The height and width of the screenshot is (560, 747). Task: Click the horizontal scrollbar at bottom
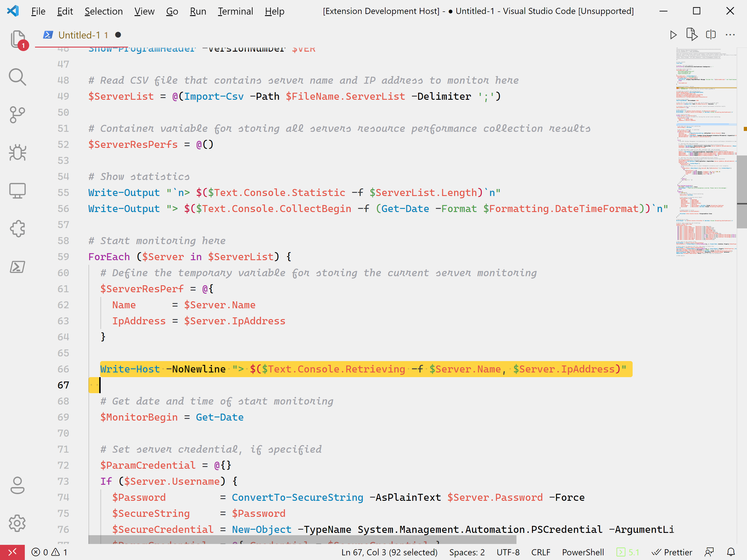(x=302, y=539)
